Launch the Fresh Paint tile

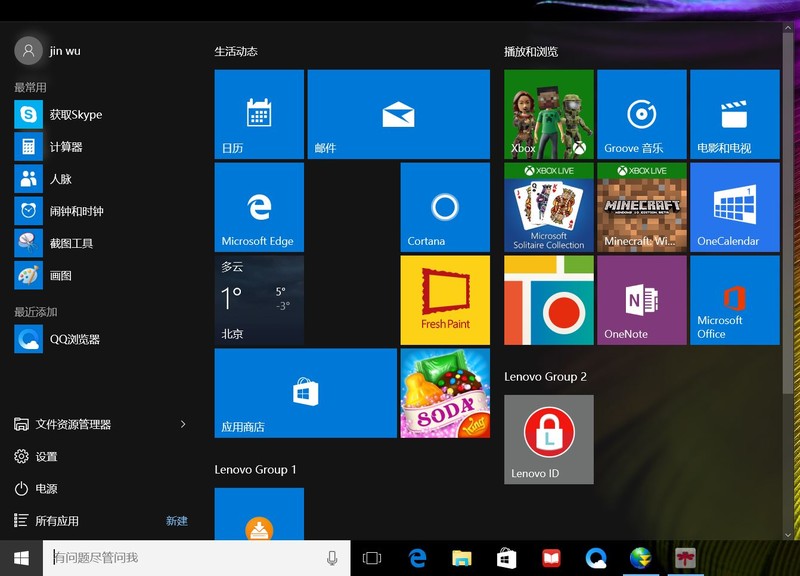point(445,300)
